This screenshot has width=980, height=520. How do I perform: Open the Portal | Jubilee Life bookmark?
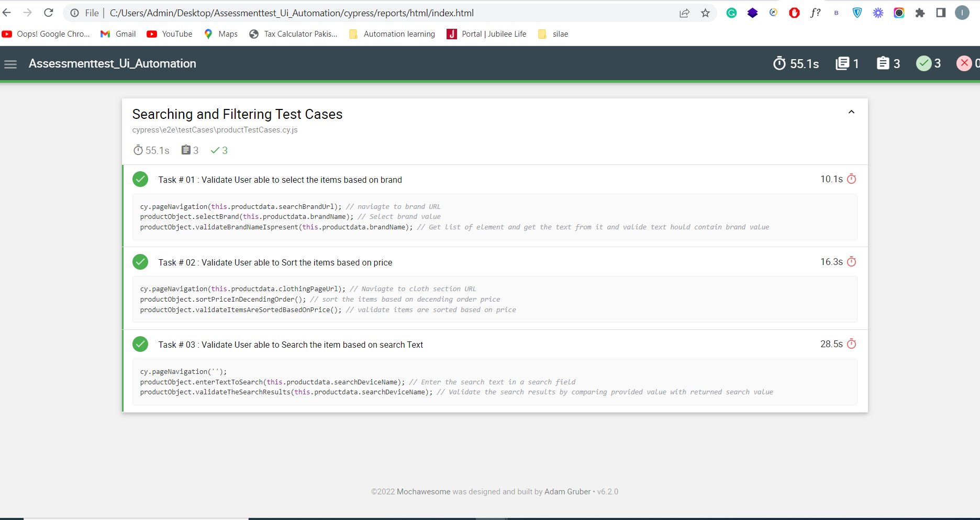[x=486, y=34]
